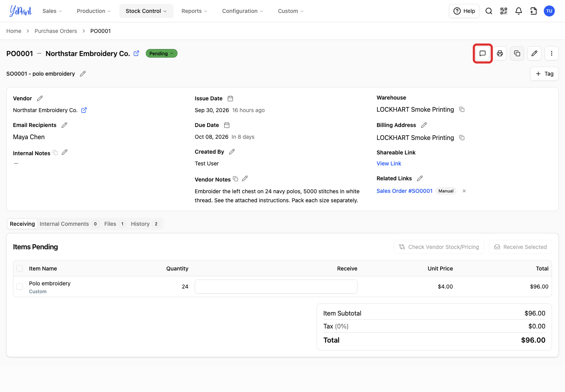Select the Polo embroidery item checkbox
The width and height of the screenshot is (565, 392).
20,287
